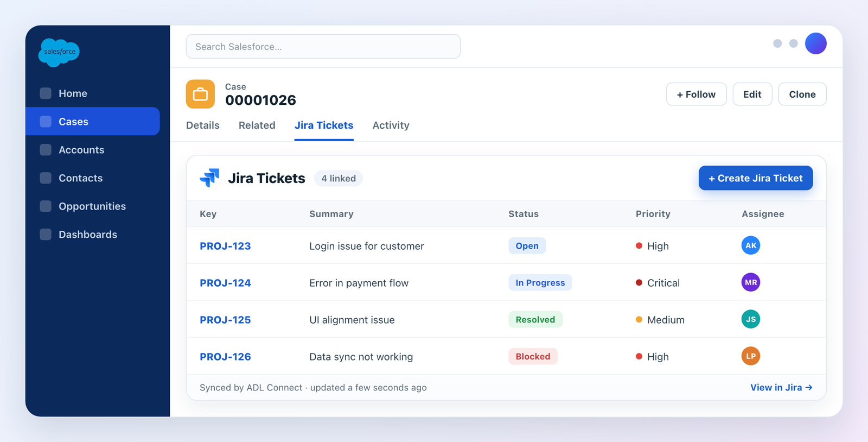Viewport: 868px width, 442px height.
Task: Click the Critical priority text
Action: click(663, 283)
